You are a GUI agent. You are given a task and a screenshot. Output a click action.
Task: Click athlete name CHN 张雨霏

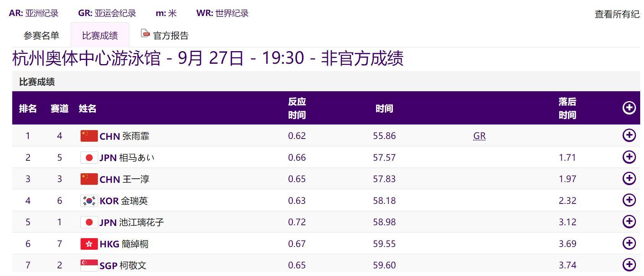coord(124,136)
